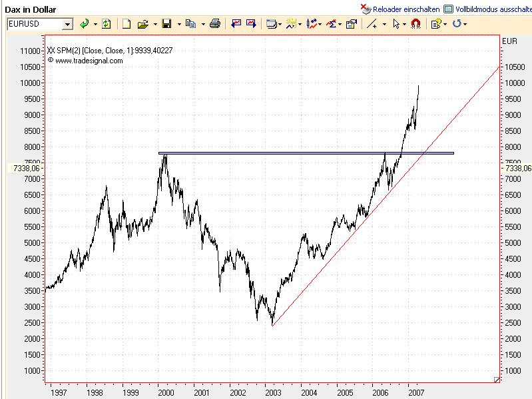Click the copy pages icon
This screenshot has width=532, height=399.
(190, 24)
